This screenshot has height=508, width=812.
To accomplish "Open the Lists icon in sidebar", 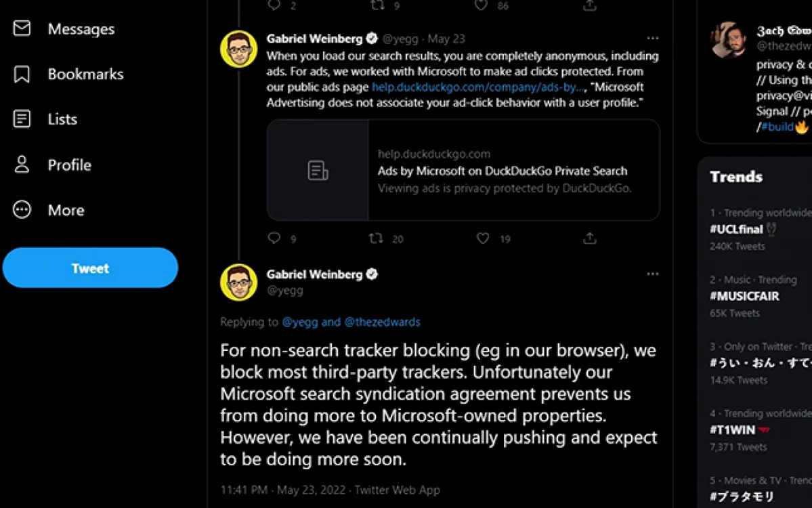I will (22, 119).
